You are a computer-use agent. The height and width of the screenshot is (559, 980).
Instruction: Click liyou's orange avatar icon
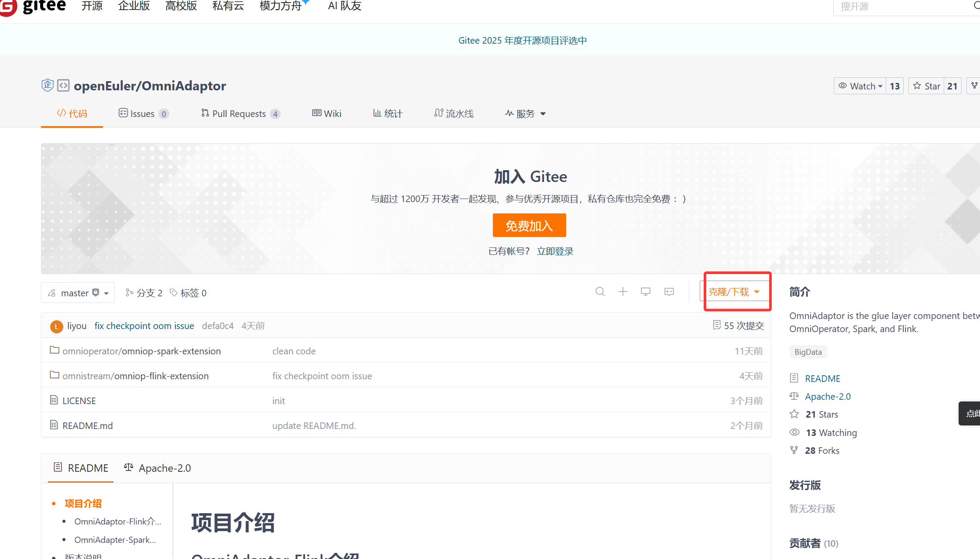click(x=57, y=326)
